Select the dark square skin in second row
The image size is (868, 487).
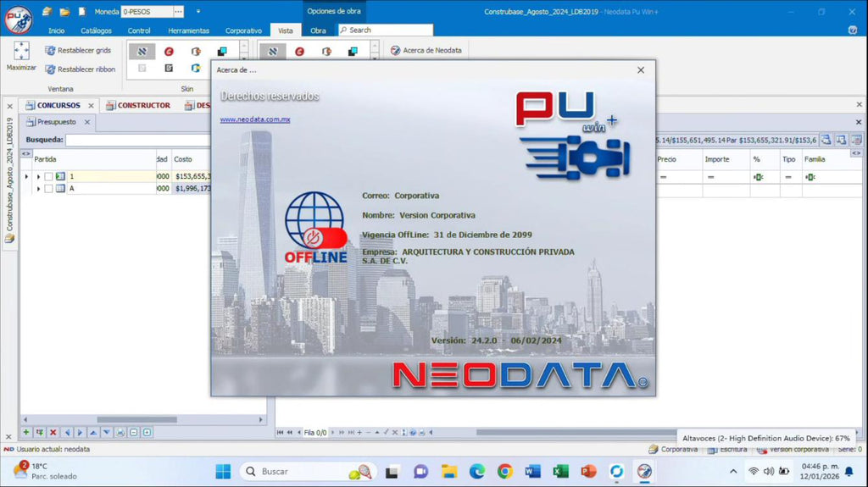point(169,68)
